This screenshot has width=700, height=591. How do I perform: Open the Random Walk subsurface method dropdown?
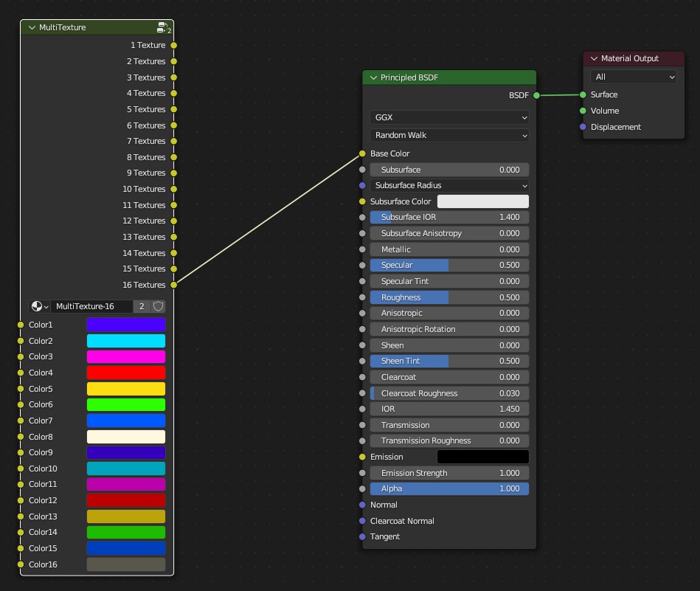click(449, 135)
